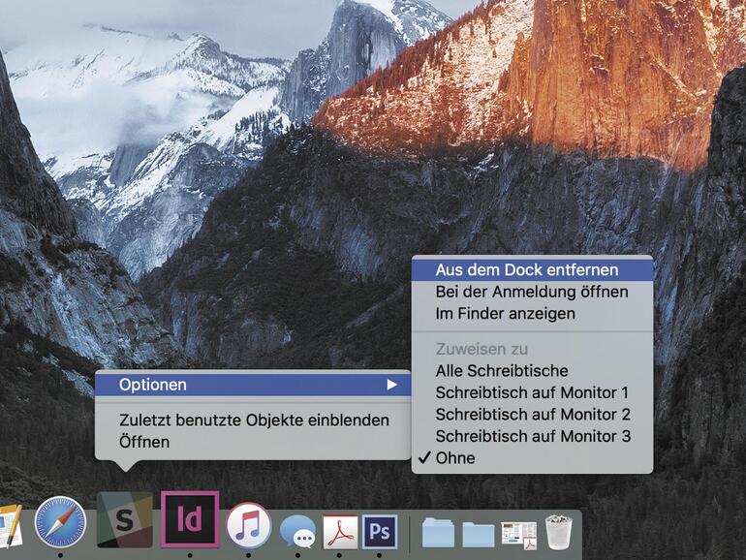Image resolution: width=746 pixels, height=560 pixels.
Task: Assign to Schreibtisch auf Monitor 1
Action: [533, 392]
